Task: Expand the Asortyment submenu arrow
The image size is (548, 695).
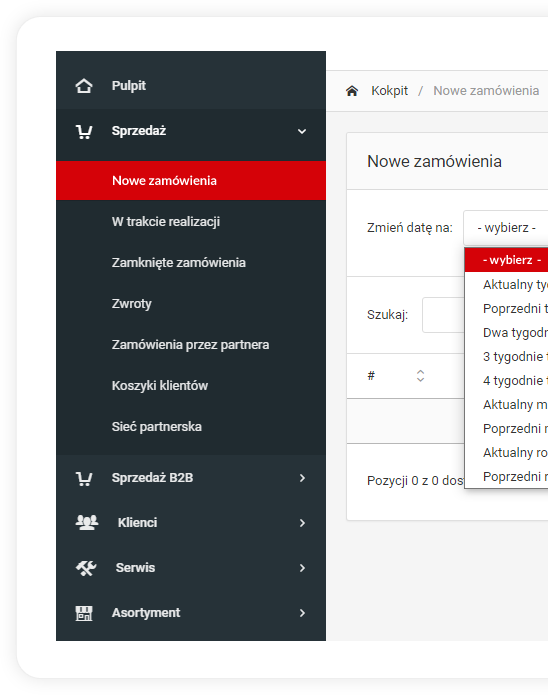Action: point(302,613)
